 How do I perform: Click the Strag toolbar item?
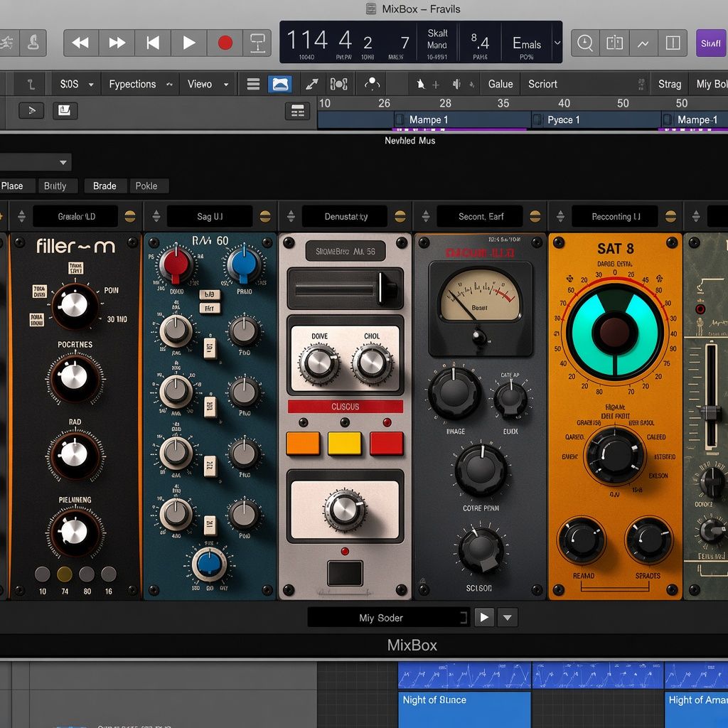(x=670, y=84)
